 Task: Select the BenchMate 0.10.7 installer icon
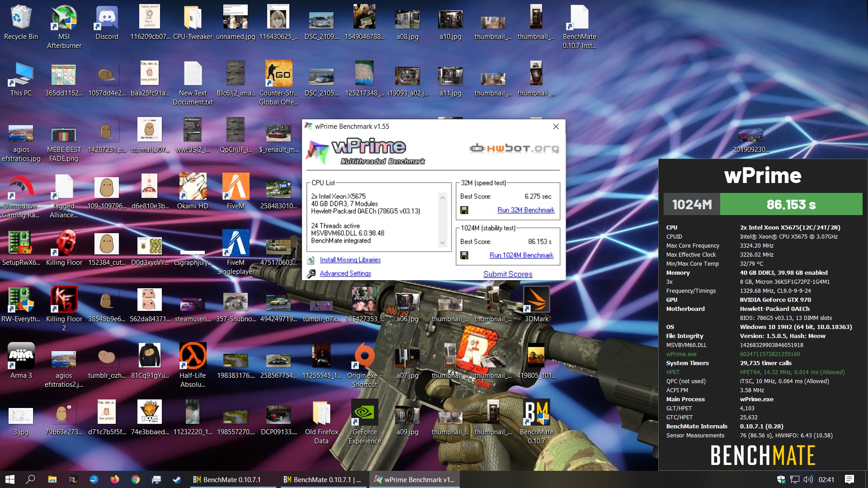(x=579, y=27)
